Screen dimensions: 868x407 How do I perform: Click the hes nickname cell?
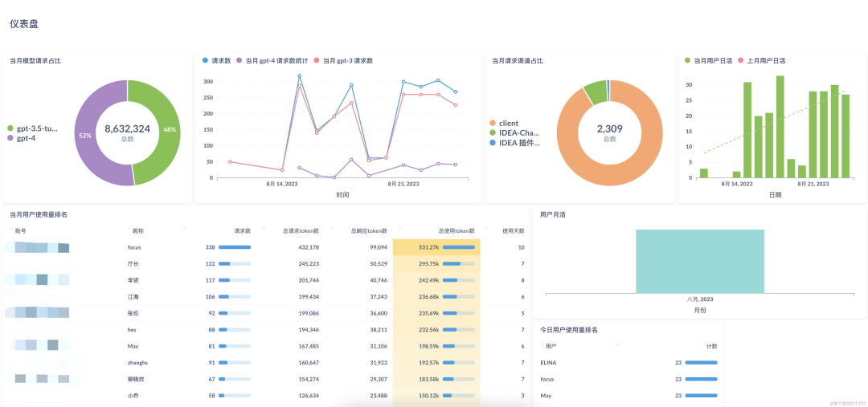click(132, 330)
